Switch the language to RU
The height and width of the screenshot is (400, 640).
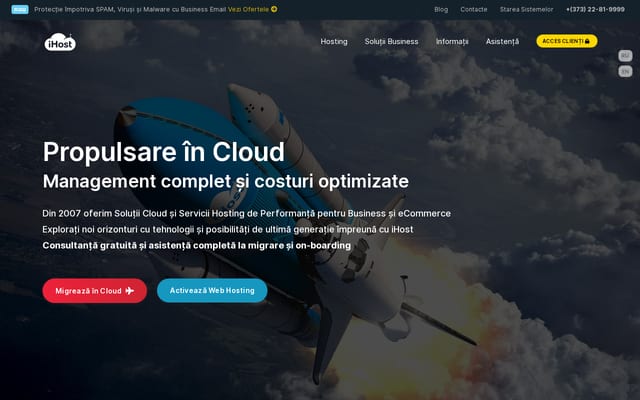point(625,56)
